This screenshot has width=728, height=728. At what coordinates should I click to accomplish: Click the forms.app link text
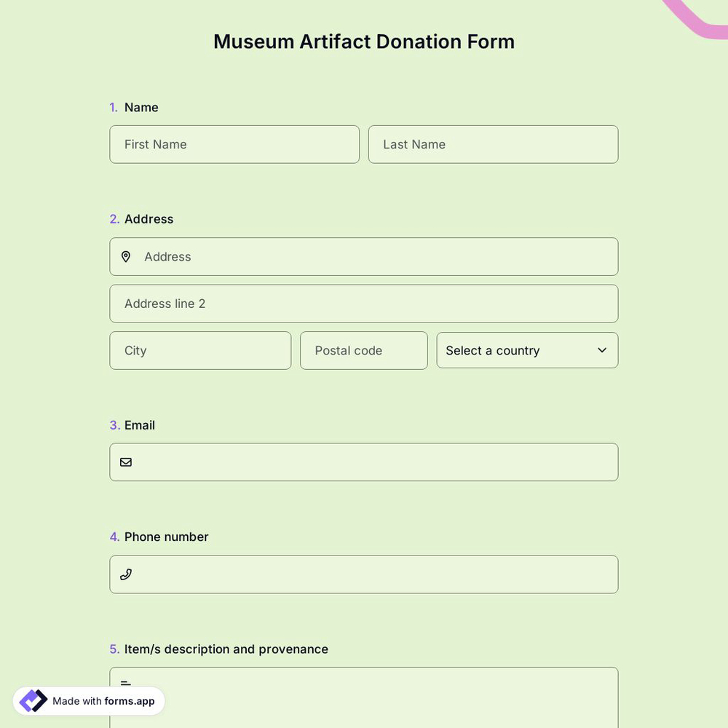(x=128, y=701)
